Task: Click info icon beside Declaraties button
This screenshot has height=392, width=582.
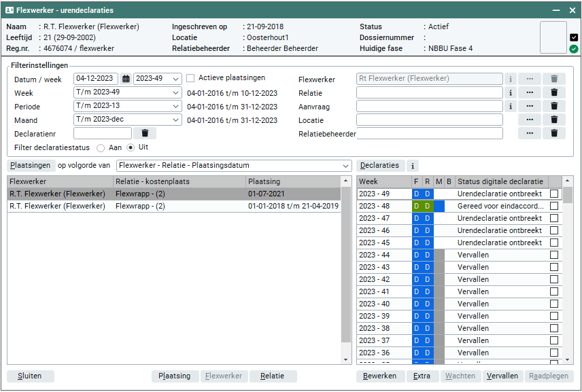Action: (413, 166)
